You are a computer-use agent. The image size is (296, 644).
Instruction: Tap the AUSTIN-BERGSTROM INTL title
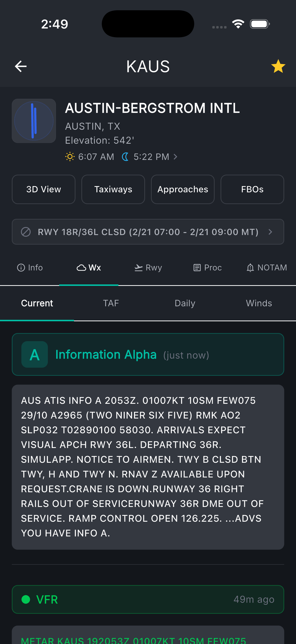[152, 108]
